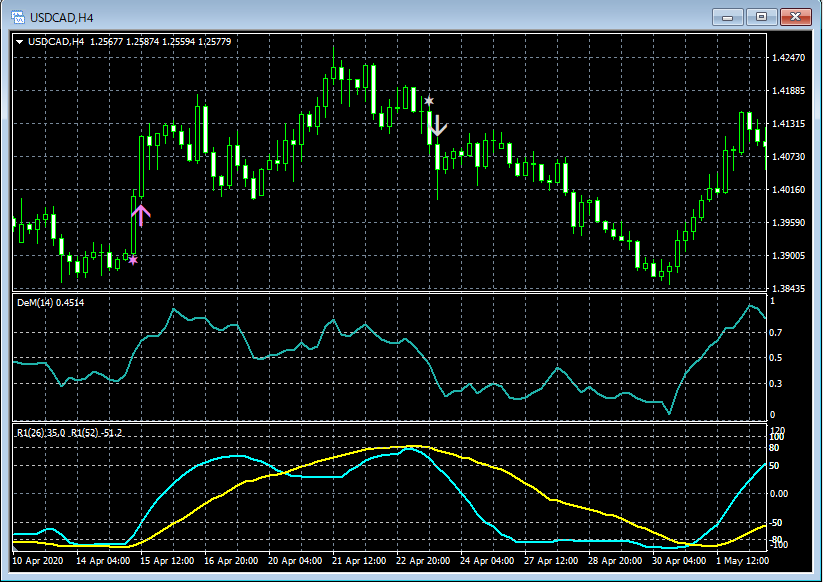This screenshot has width=824, height=582.
Task: Click the pink up arrow buy signal
Action: click(140, 214)
